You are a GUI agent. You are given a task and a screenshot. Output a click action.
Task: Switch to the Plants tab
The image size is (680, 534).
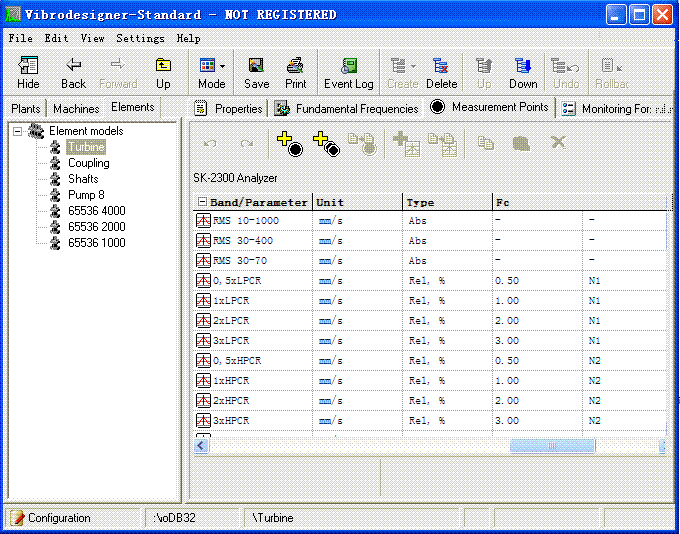[26, 108]
